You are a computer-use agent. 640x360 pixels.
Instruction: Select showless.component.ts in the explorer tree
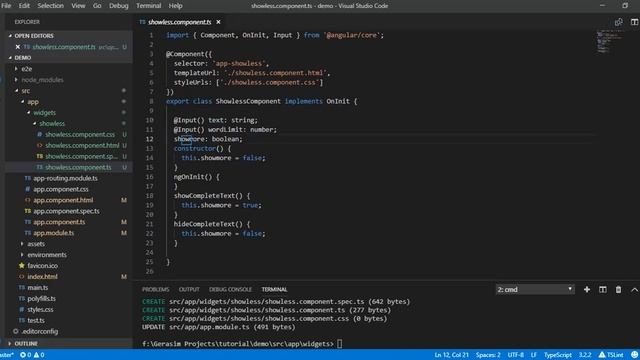point(78,167)
